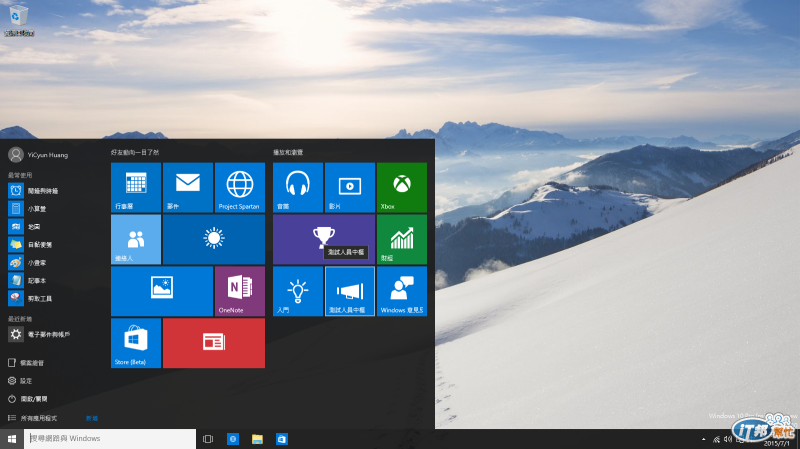Open the 郵件 mail tile

(x=188, y=187)
